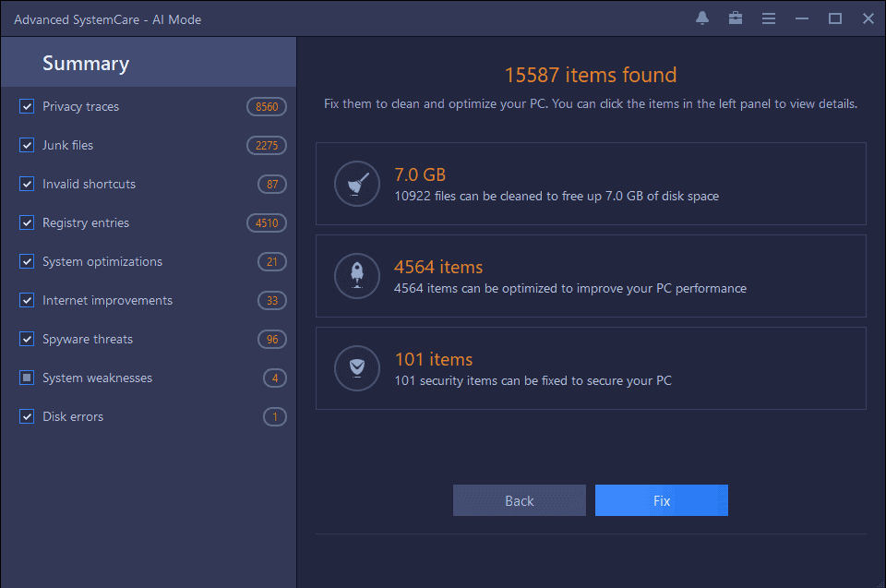Uncheck the Privacy traces checkbox
Image resolution: width=886 pixels, height=588 pixels.
[27, 107]
